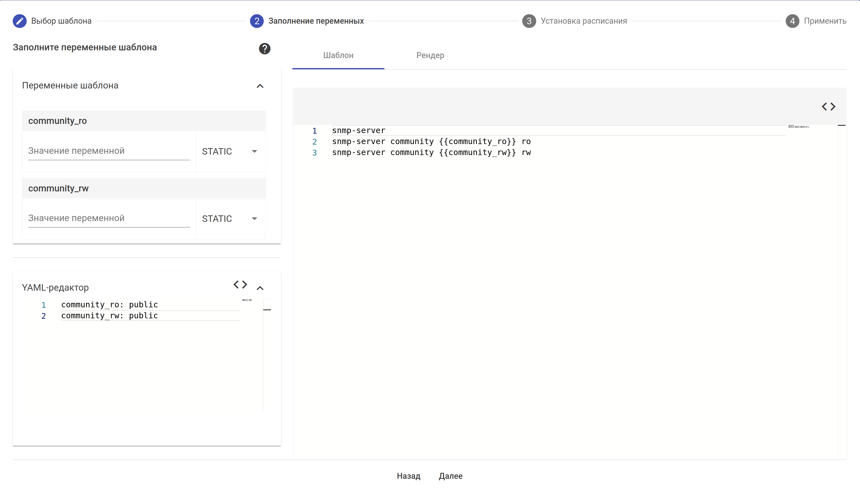This screenshot has width=860, height=504.
Task: Select the Шаблон tab
Action: (x=338, y=55)
